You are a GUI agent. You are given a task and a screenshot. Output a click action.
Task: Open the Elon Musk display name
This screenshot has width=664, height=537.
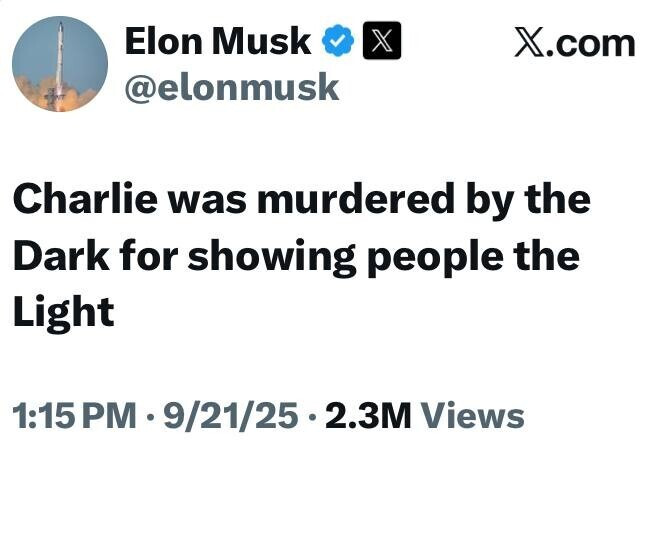click(x=218, y=42)
